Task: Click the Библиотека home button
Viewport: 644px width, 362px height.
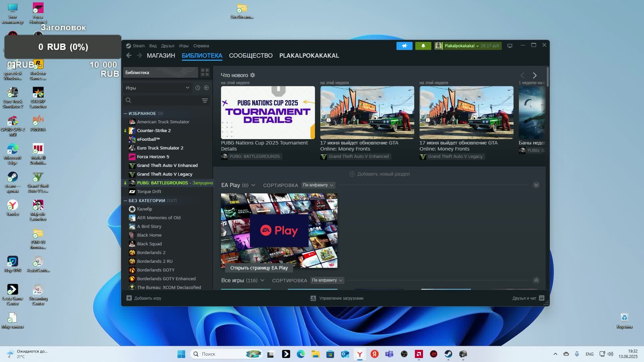Action: pyautogui.click(x=161, y=72)
